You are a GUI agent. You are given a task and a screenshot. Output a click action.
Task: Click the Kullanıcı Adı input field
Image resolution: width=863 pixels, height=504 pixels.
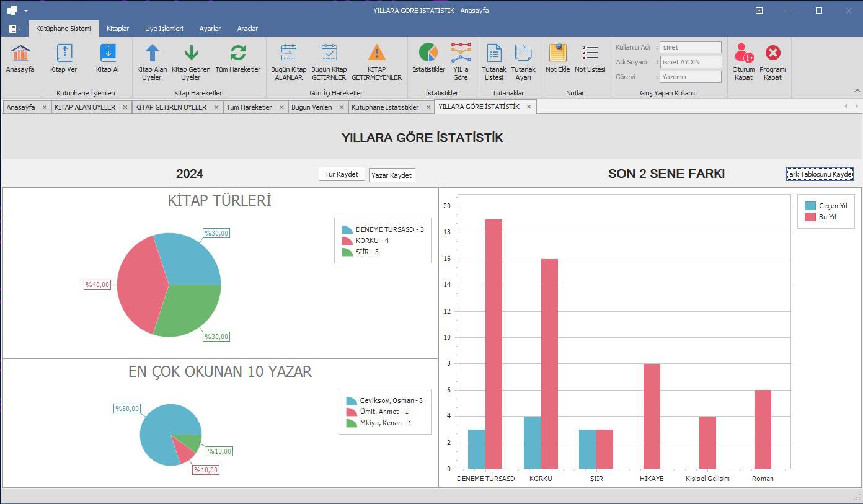(690, 47)
